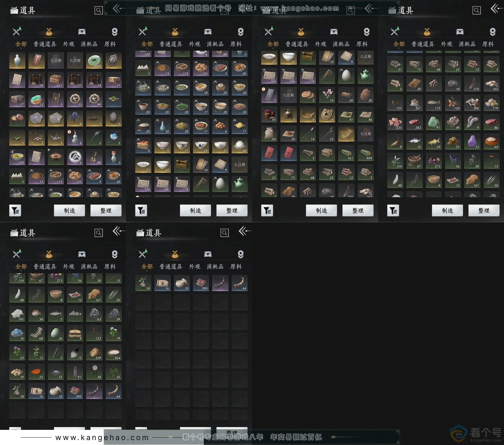The width and height of the screenshot is (504, 445).
Task: Select the white ore item with count 195
Action: 17,314
